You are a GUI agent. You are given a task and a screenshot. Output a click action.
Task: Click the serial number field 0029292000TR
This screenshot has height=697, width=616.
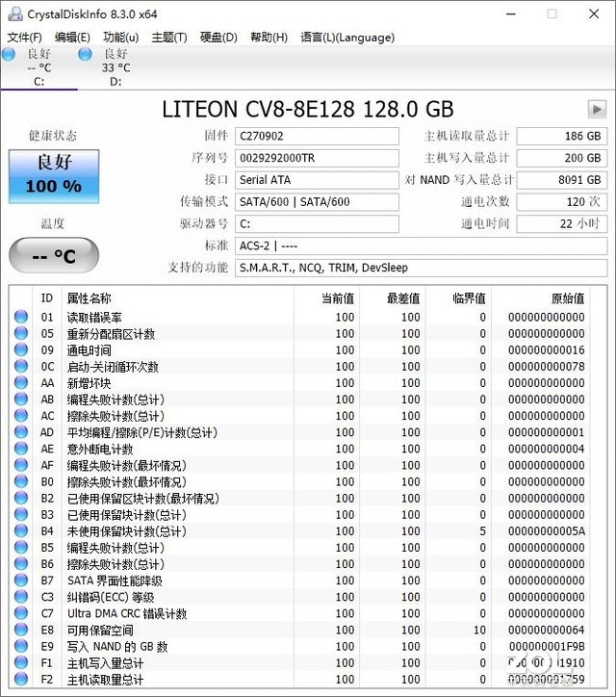pos(317,158)
